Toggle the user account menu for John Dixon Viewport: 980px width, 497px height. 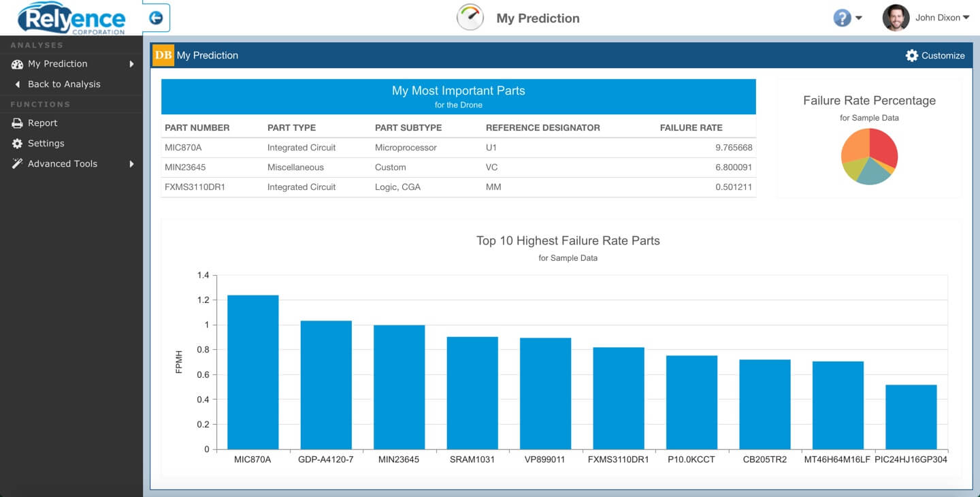pos(966,17)
